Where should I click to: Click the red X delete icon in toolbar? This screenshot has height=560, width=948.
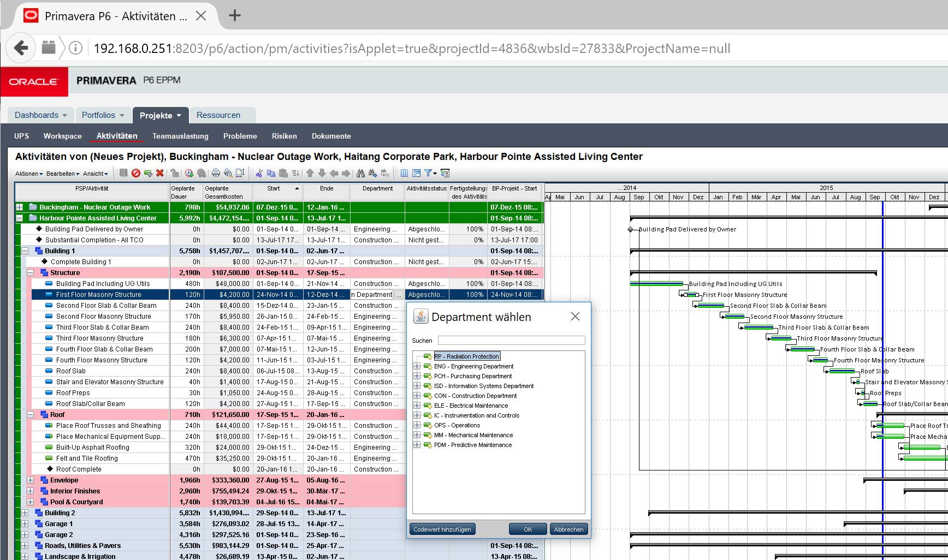pos(160,173)
